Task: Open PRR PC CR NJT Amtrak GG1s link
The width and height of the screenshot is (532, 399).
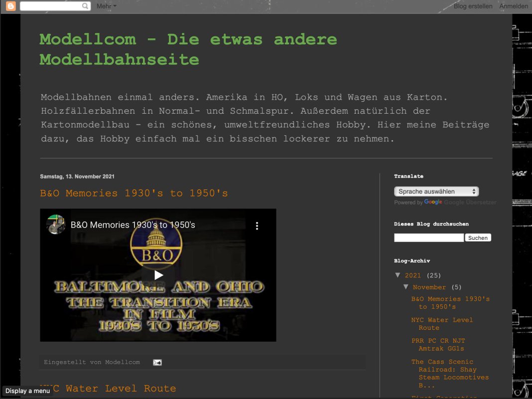Action: click(438, 345)
